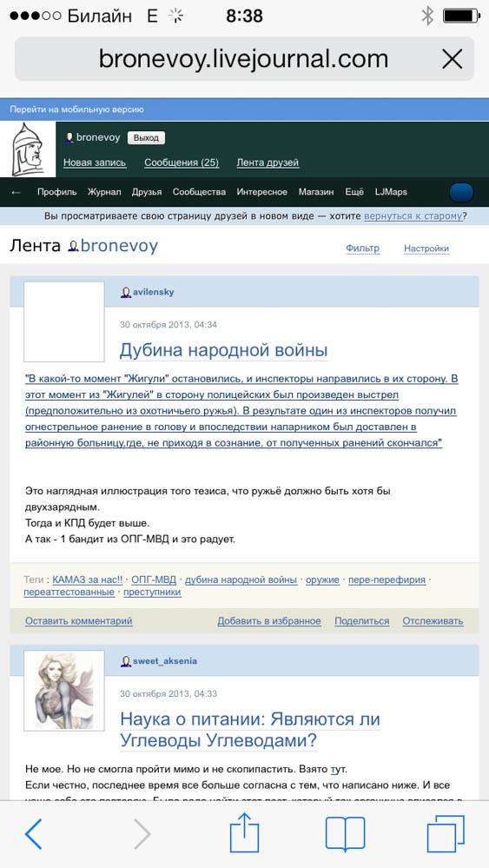
Task: Click the Выход button
Action: [x=146, y=138]
